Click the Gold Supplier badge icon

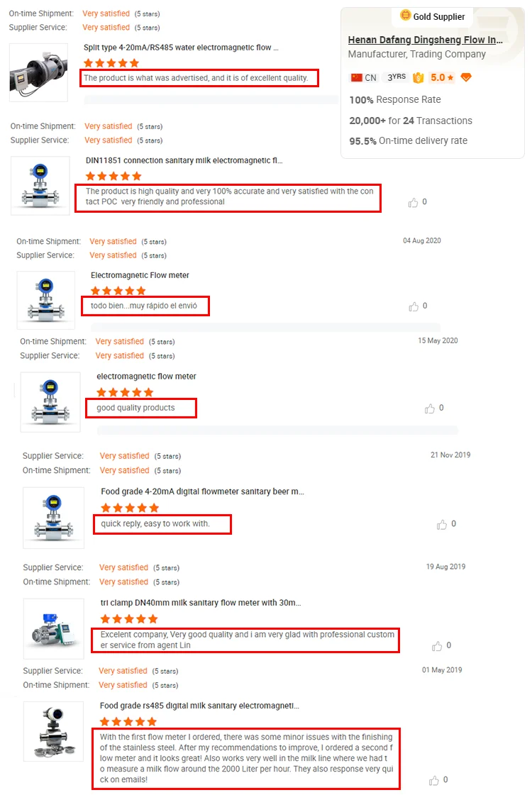coord(406,16)
